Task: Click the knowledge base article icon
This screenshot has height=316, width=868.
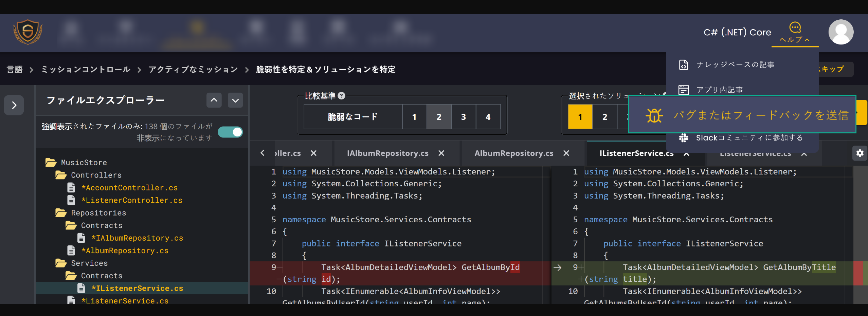Action: 683,64
